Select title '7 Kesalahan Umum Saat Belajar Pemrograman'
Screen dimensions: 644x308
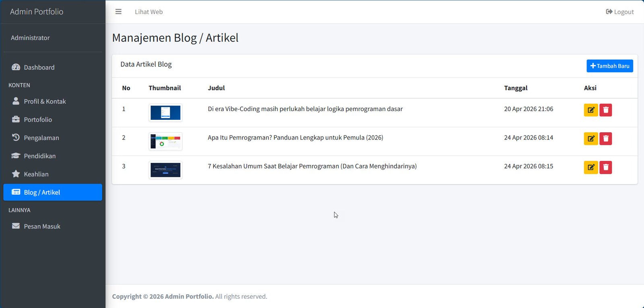pyautogui.click(x=312, y=166)
